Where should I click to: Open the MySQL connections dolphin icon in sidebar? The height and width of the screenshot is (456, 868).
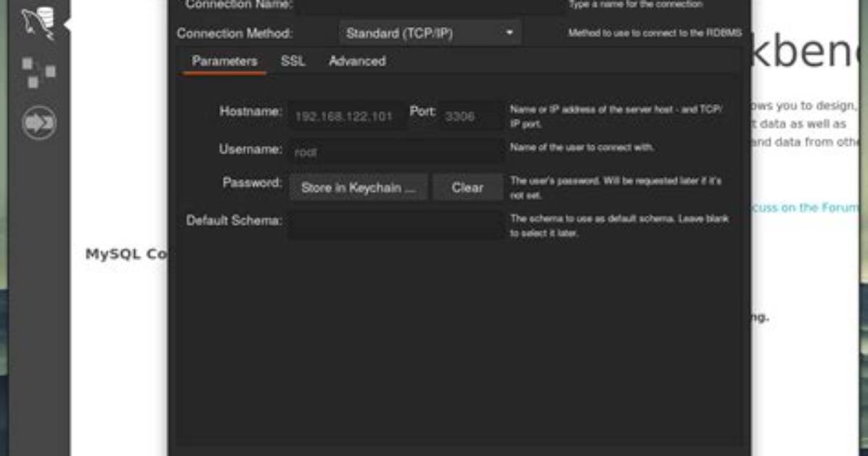(38, 23)
